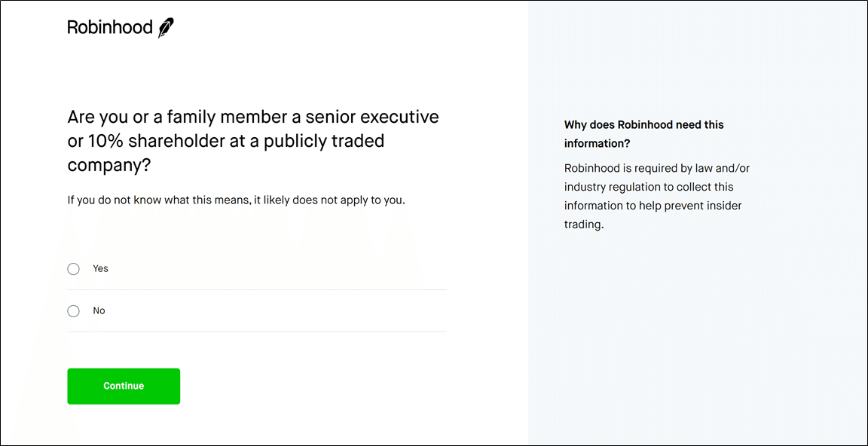Select the No radio button
The width and height of the screenshot is (868, 446).
click(73, 311)
